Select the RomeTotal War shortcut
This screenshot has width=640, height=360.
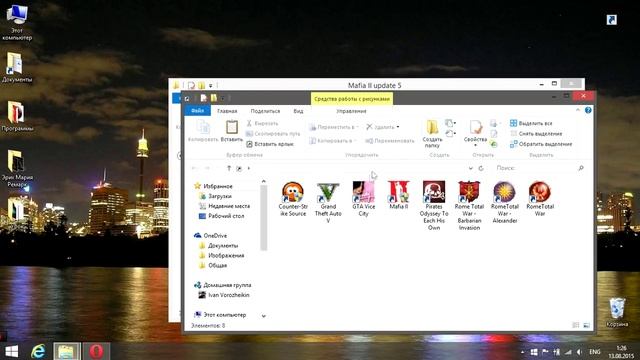point(540,199)
